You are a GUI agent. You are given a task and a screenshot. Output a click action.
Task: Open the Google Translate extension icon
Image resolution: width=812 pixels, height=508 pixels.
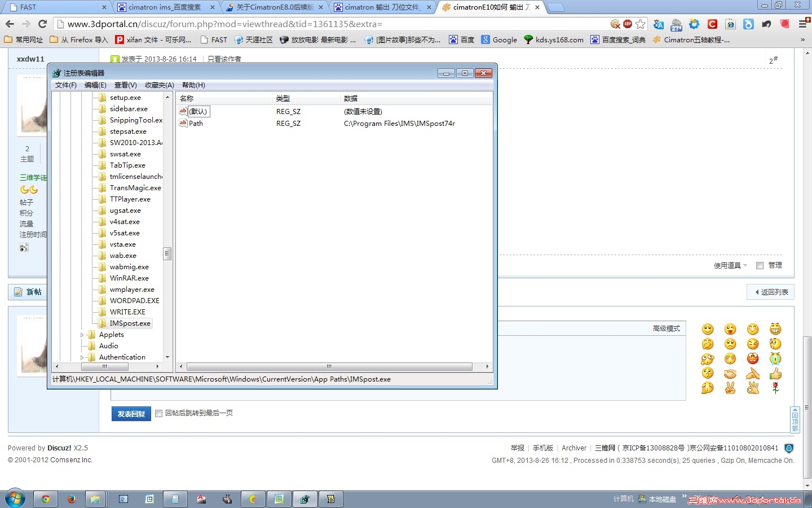(659, 24)
